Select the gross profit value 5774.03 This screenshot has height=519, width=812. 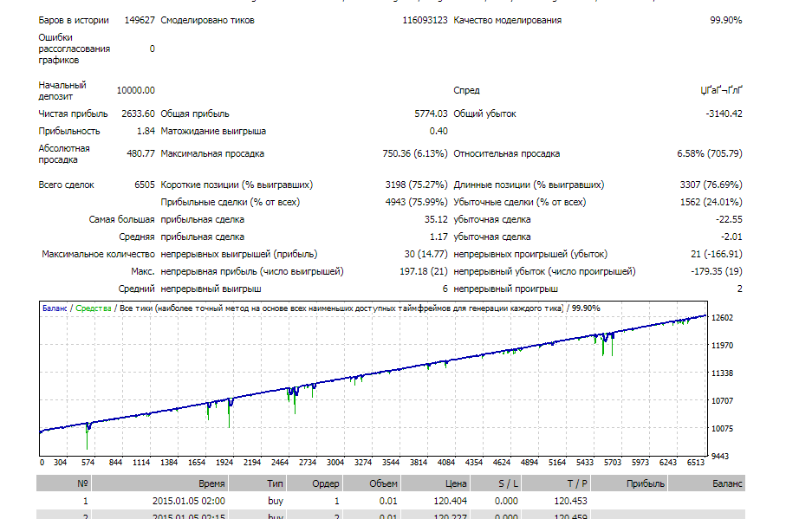[x=431, y=114]
